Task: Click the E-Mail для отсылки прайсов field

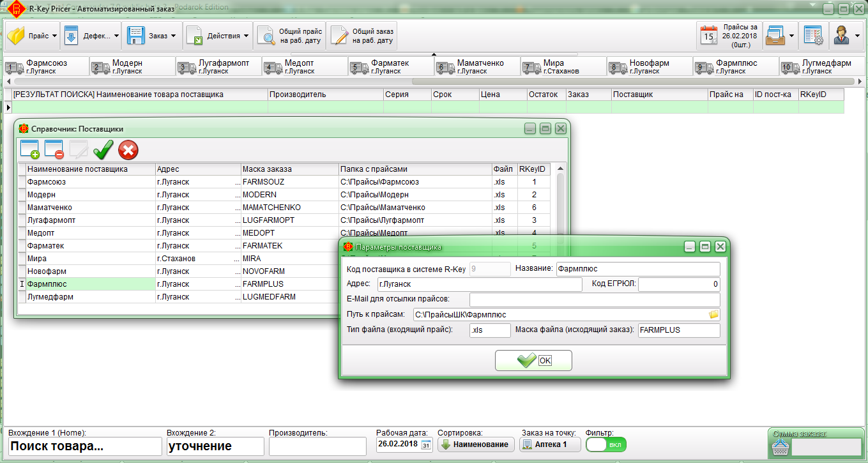Action: (x=594, y=300)
